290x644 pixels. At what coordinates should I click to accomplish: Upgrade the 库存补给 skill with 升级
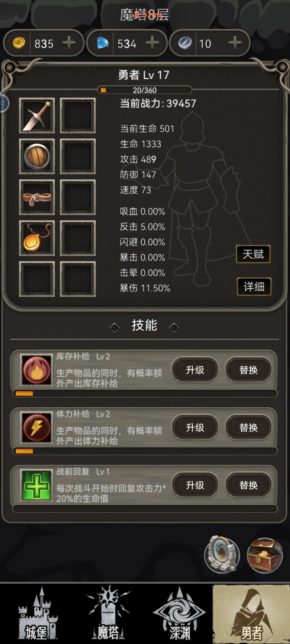[x=195, y=370]
